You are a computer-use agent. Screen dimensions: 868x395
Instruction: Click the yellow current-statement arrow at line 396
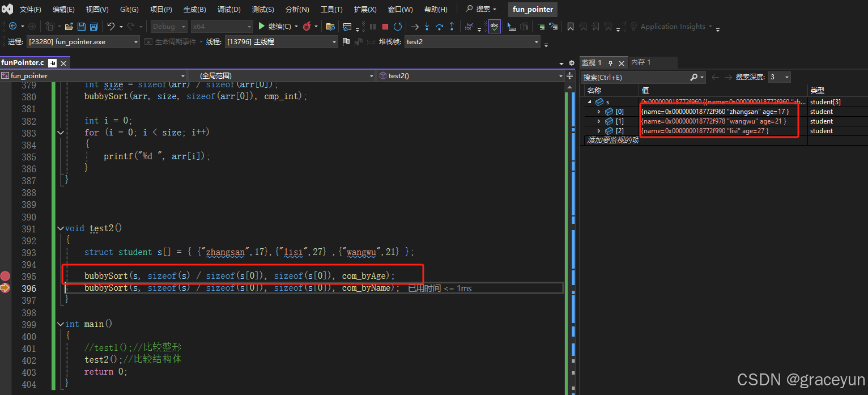click(x=5, y=288)
